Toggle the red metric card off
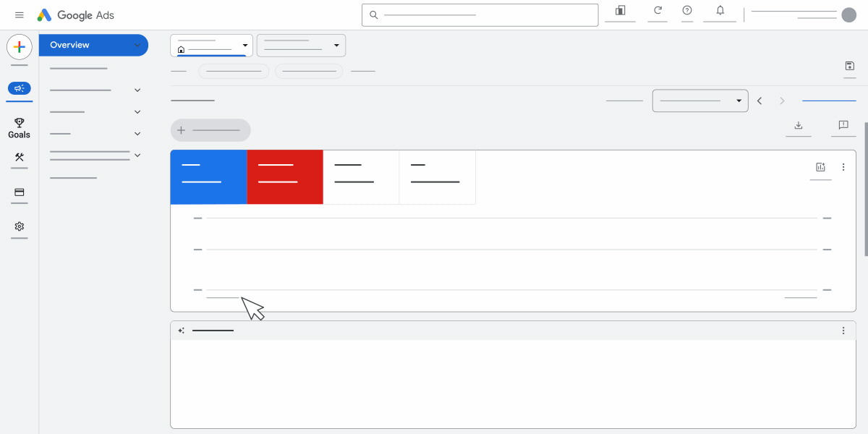This screenshot has height=434, width=868. coord(284,176)
